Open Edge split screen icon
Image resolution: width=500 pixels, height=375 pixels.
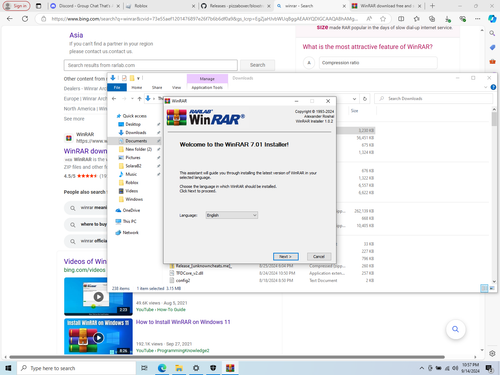tap(401, 19)
